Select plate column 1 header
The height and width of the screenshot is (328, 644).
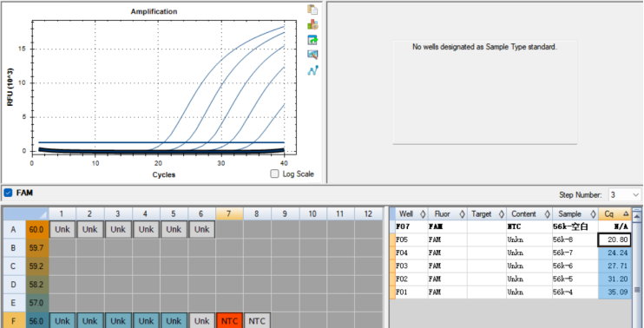(x=62, y=213)
